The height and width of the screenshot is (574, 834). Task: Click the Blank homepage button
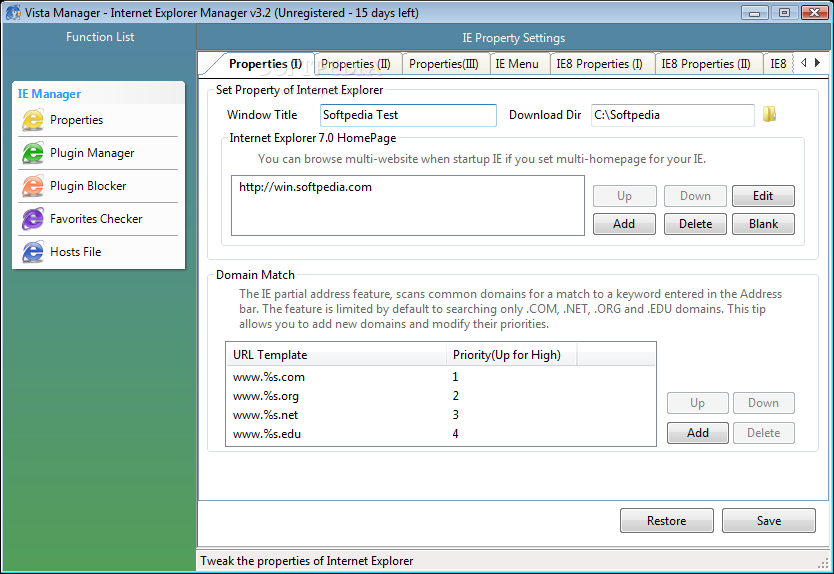click(763, 224)
